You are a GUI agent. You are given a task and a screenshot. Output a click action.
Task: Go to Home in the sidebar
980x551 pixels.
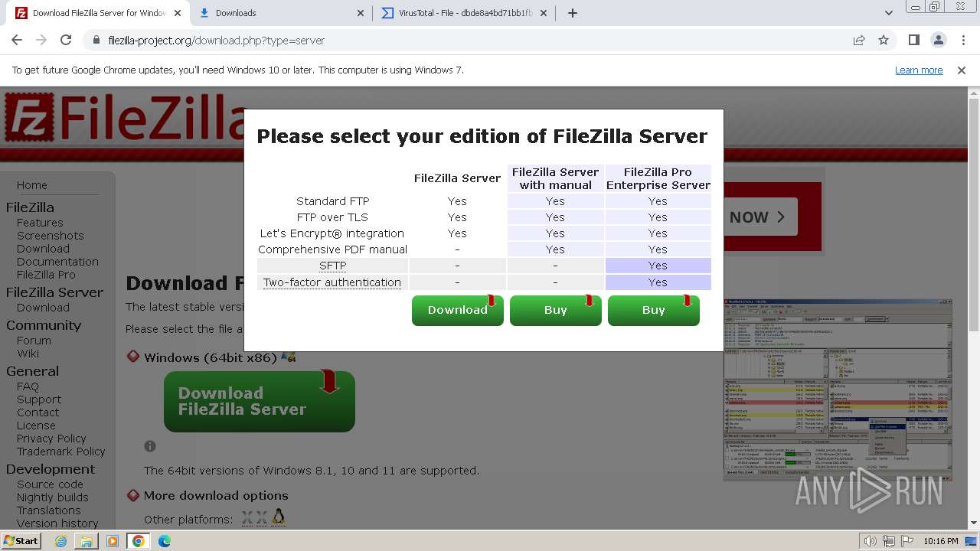click(x=32, y=185)
